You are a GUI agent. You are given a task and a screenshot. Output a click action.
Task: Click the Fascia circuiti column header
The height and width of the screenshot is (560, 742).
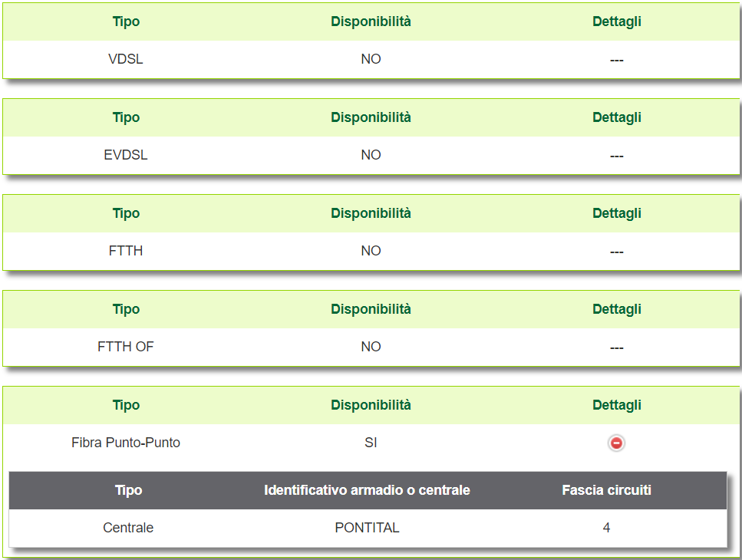[606, 490]
